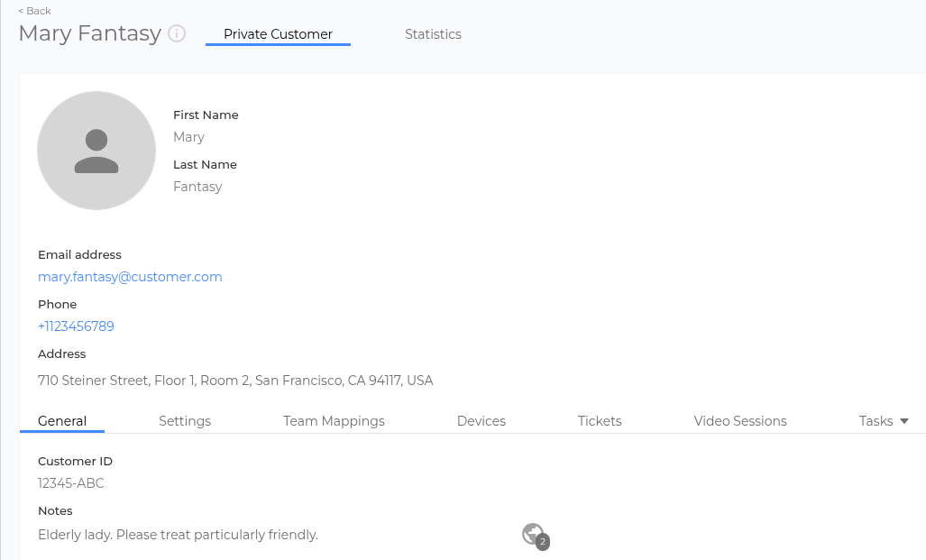Click the Steiner Street address text

[x=235, y=381]
